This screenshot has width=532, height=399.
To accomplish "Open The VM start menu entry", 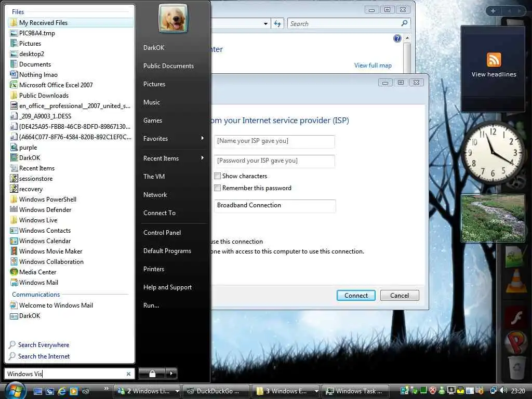I will click(154, 176).
